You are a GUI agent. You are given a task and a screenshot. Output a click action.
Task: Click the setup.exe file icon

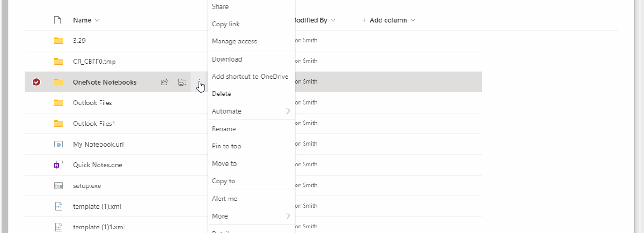point(58,186)
